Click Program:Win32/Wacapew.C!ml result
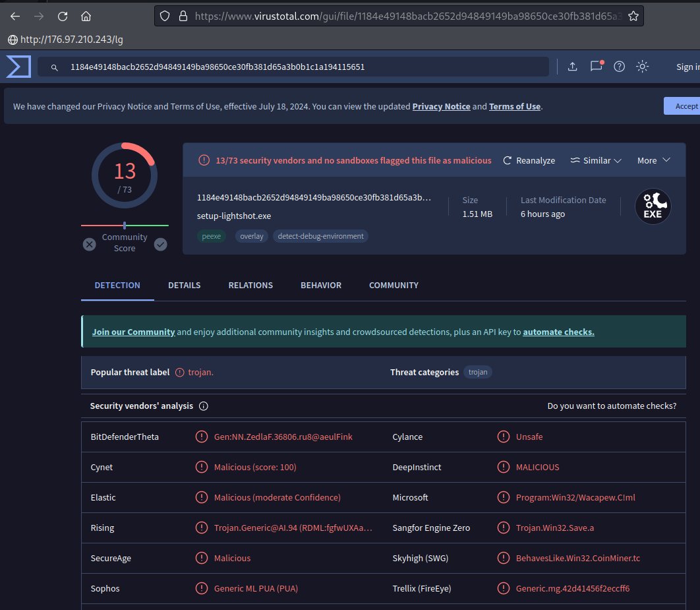700x610 pixels. [575, 497]
